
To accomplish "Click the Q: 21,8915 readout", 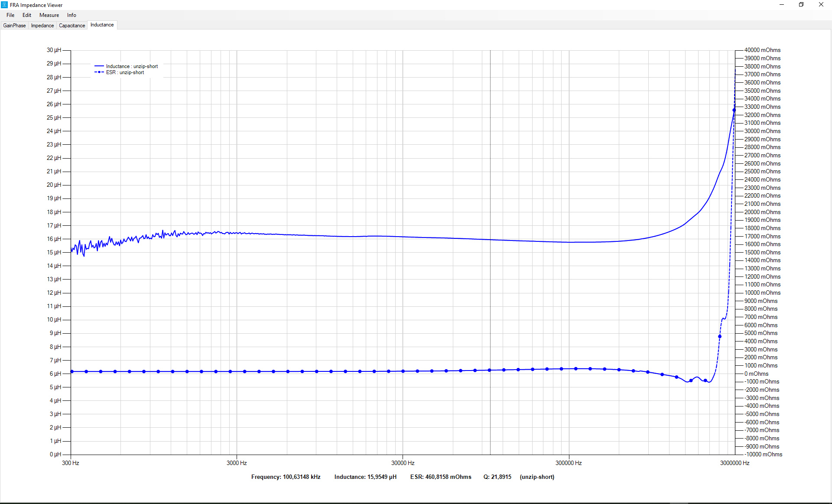I will point(497,477).
